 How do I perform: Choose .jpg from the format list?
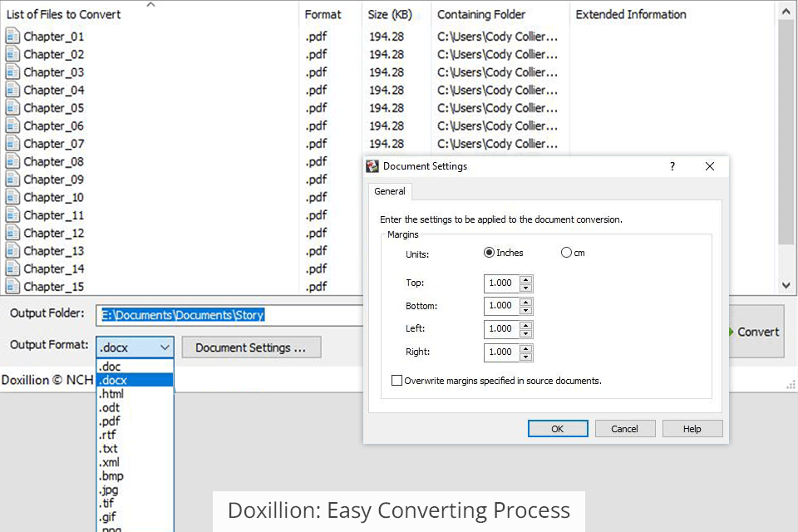(x=135, y=490)
